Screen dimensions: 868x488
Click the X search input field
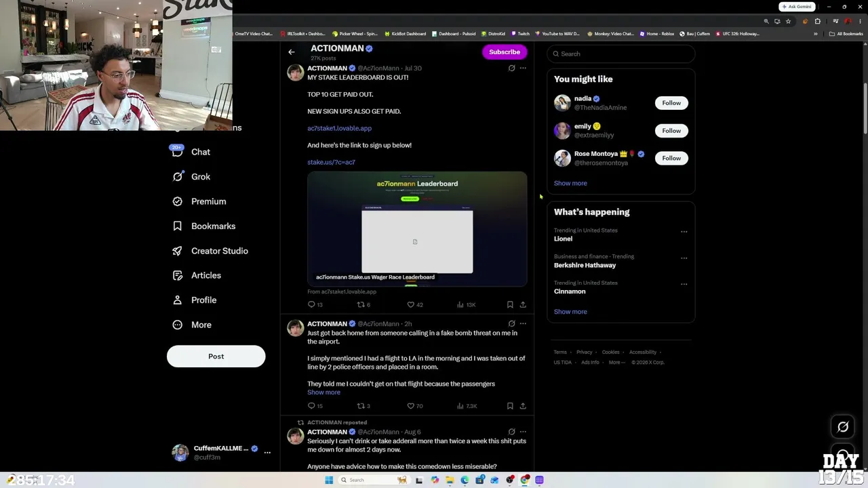point(621,54)
